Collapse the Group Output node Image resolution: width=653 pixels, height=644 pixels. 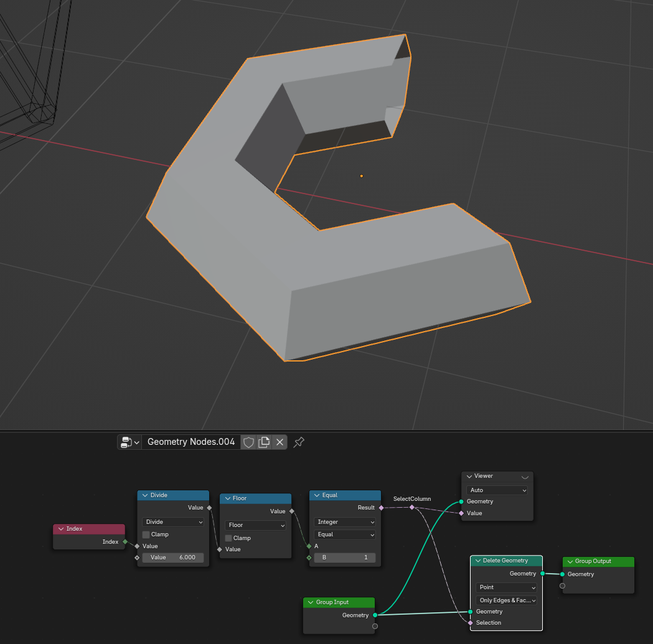(x=570, y=562)
